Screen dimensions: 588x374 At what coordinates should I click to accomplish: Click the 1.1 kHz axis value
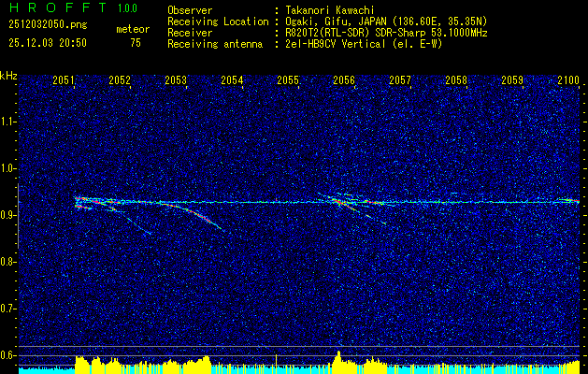(7, 122)
